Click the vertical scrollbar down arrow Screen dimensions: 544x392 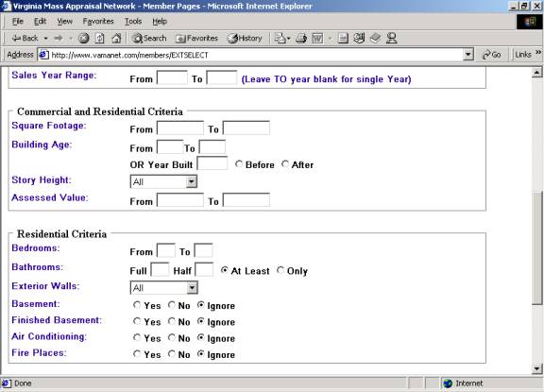536,368
